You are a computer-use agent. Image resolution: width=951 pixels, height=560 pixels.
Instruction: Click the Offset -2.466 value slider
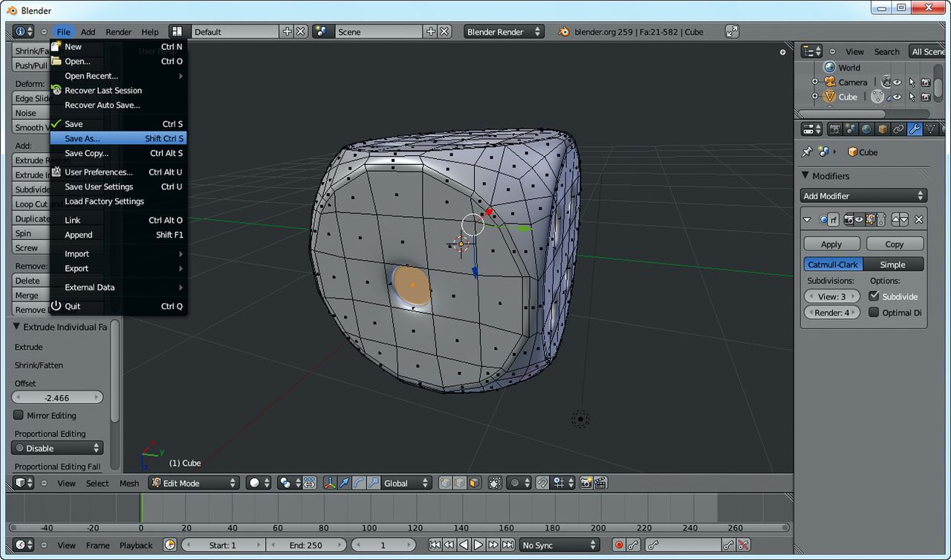tap(57, 398)
